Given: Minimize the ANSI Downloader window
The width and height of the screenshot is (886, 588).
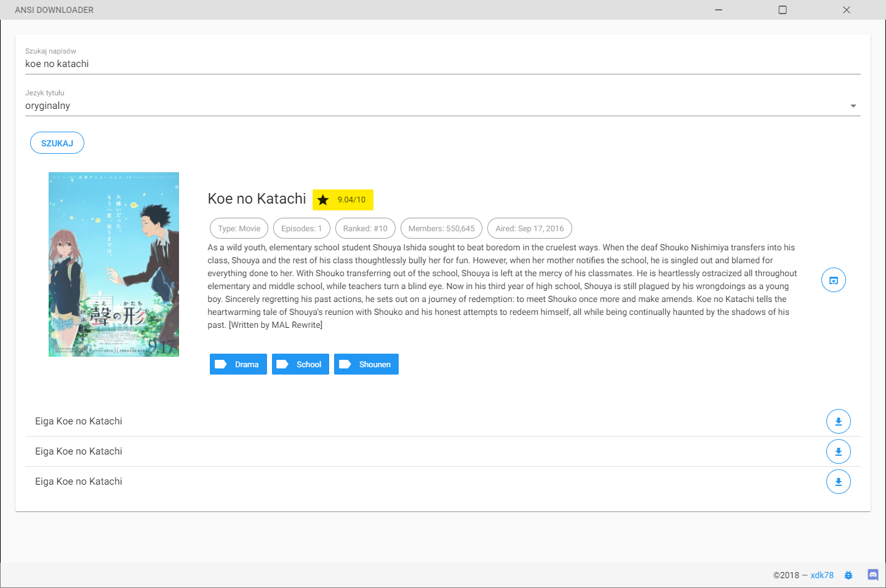Looking at the screenshot, I should pyautogui.click(x=719, y=10).
